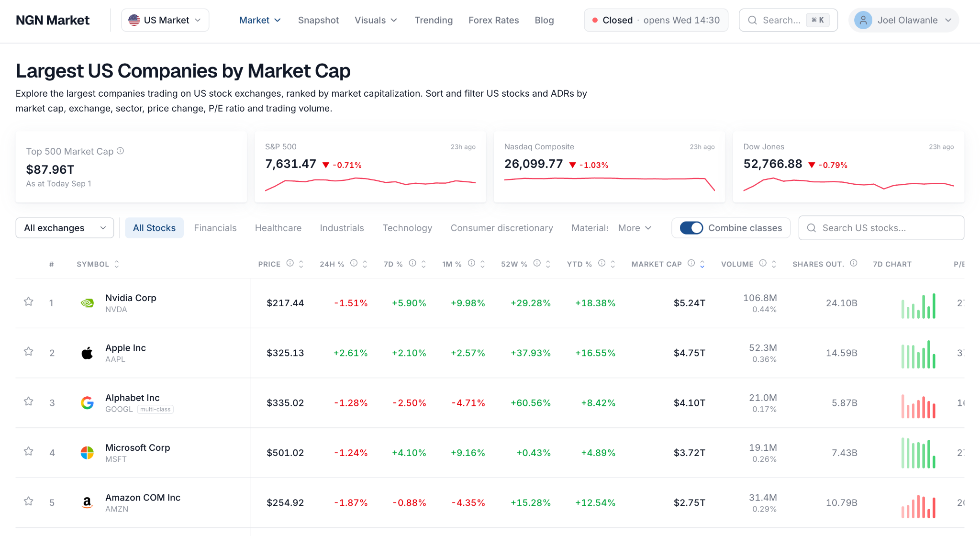Sort by MARKET CAP column arrows
The image size is (980, 536).
[x=702, y=264]
